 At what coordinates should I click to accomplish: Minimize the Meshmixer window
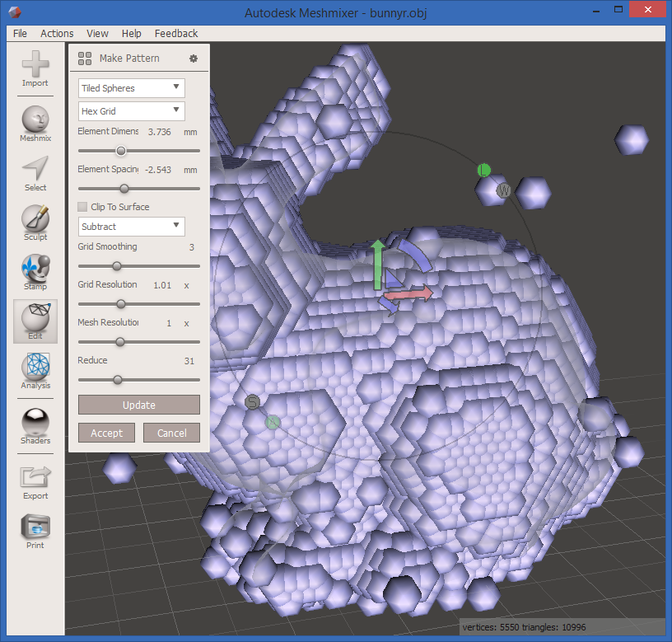595,10
